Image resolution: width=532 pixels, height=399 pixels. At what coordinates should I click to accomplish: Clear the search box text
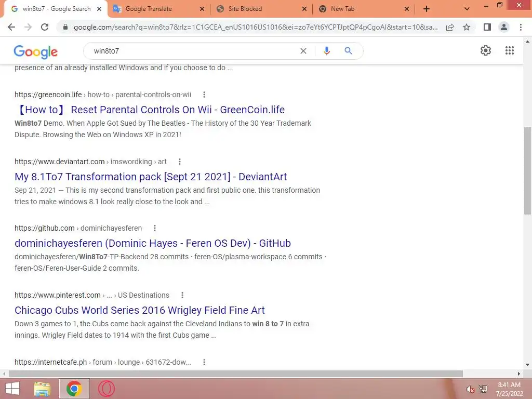(303, 51)
